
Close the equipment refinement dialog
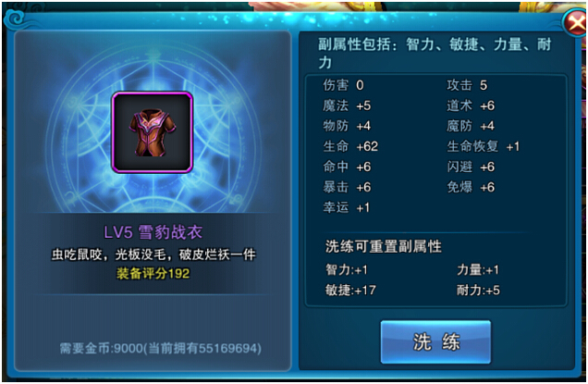[x=576, y=24]
